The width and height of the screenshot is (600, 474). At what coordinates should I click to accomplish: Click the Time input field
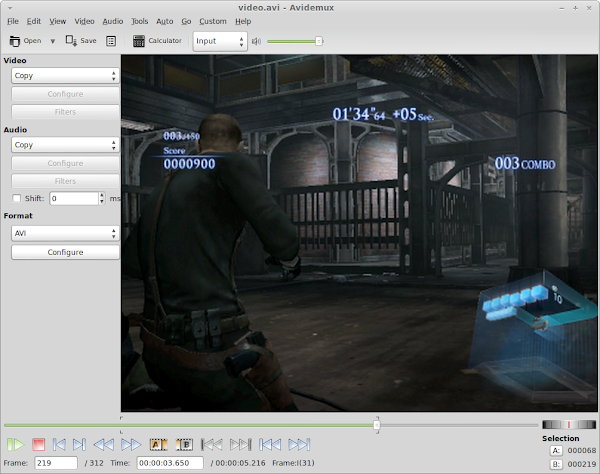click(x=170, y=463)
